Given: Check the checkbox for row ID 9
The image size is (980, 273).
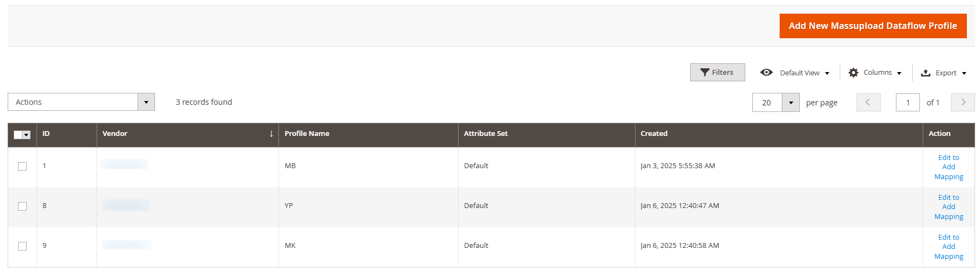Looking at the screenshot, I should [22, 246].
